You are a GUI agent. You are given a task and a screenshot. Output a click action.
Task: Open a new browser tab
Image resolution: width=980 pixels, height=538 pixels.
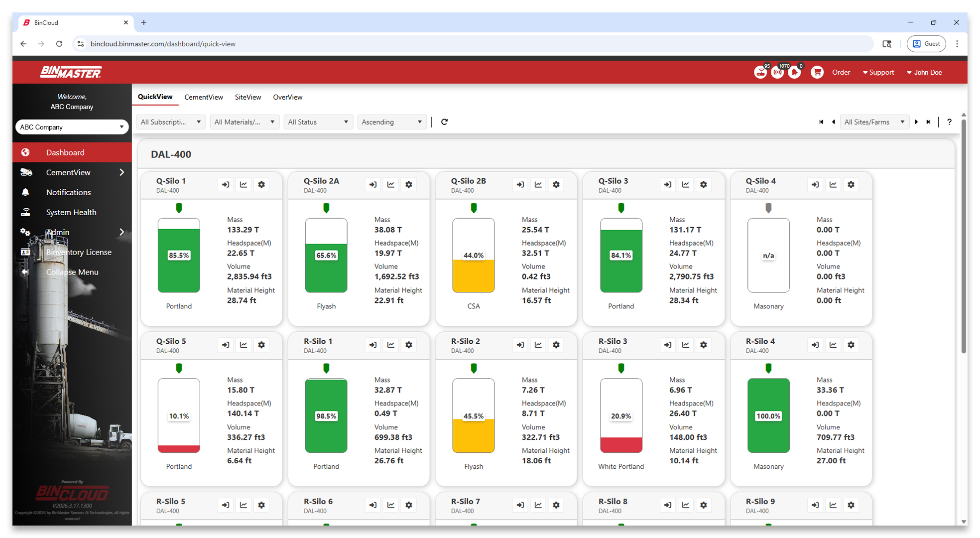(x=144, y=22)
